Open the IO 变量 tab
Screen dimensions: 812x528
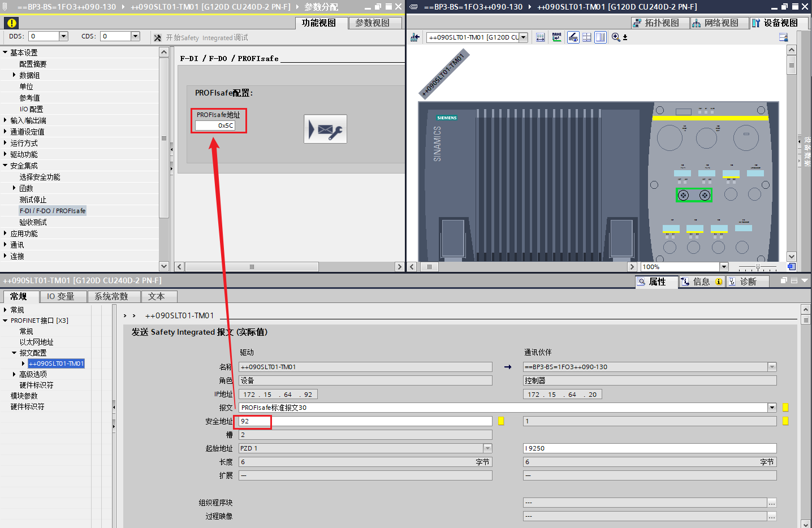coord(60,296)
